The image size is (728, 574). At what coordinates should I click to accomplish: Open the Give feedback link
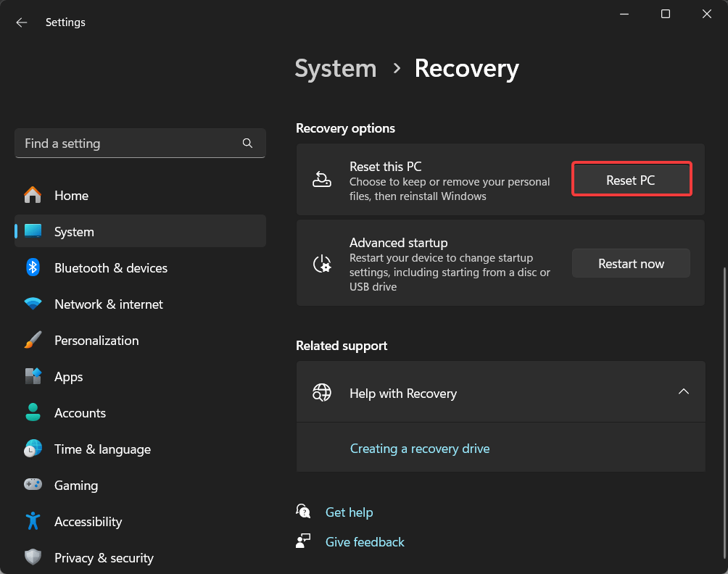(x=365, y=542)
